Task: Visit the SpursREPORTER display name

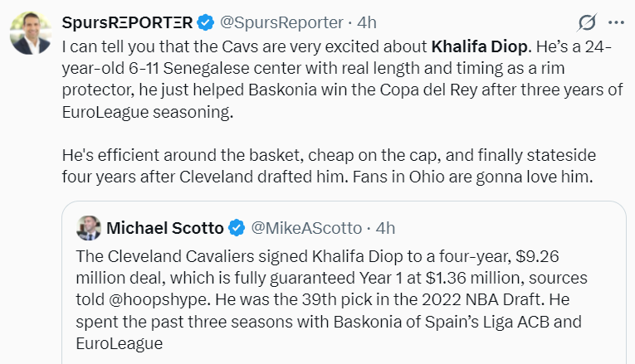Action: click(127, 22)
